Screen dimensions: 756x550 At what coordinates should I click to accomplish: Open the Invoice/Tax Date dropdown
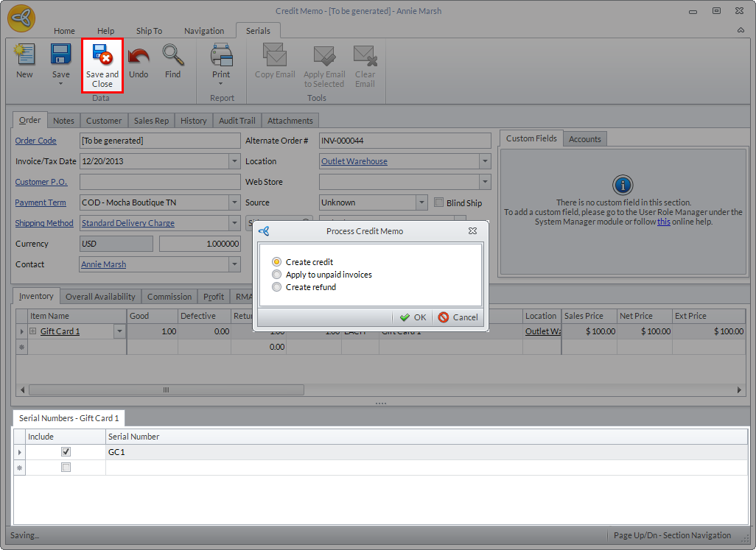pyautogui.click(x=234, y=161)
